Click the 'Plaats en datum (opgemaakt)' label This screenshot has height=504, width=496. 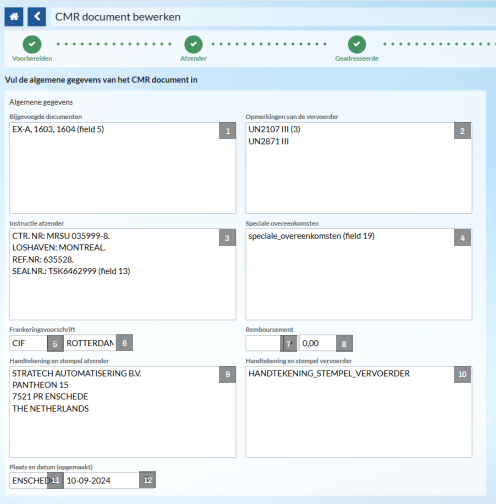point(51,467)
